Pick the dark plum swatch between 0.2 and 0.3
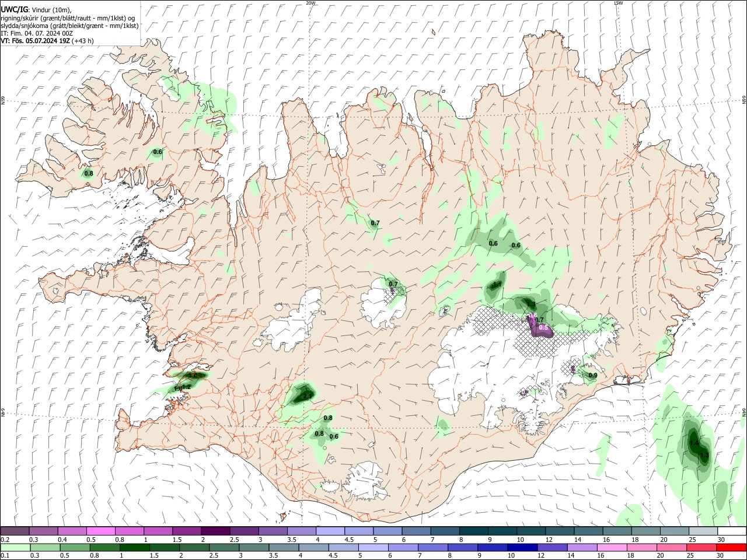This screenshot has height=560, width=747. (15, 531)
